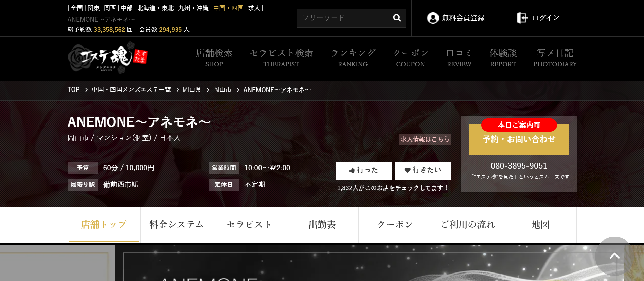Click the 行った thumbs-up button

[363, 171]
